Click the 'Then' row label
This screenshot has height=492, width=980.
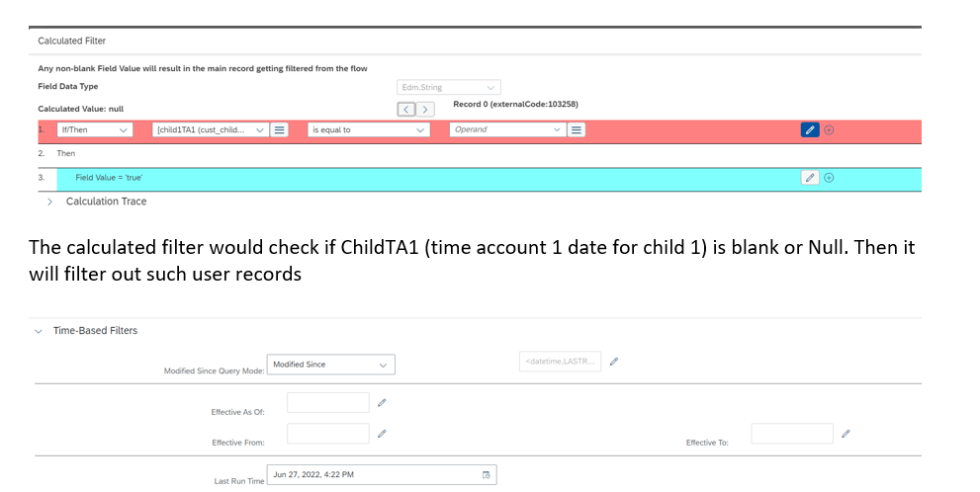click(x=66, y=153)
